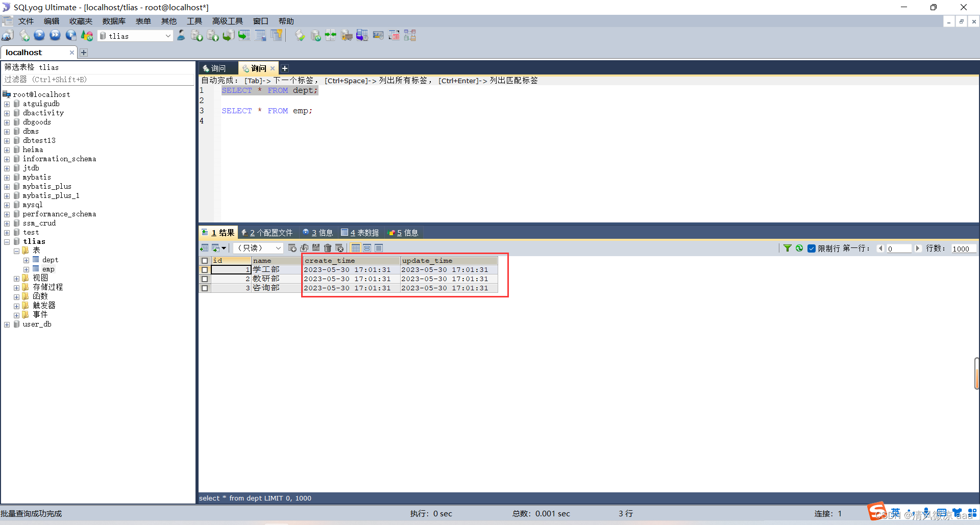Switch to the 3 信息 tab
The image size is (980, 525).
pyautogui.click(x=317, y=233)
